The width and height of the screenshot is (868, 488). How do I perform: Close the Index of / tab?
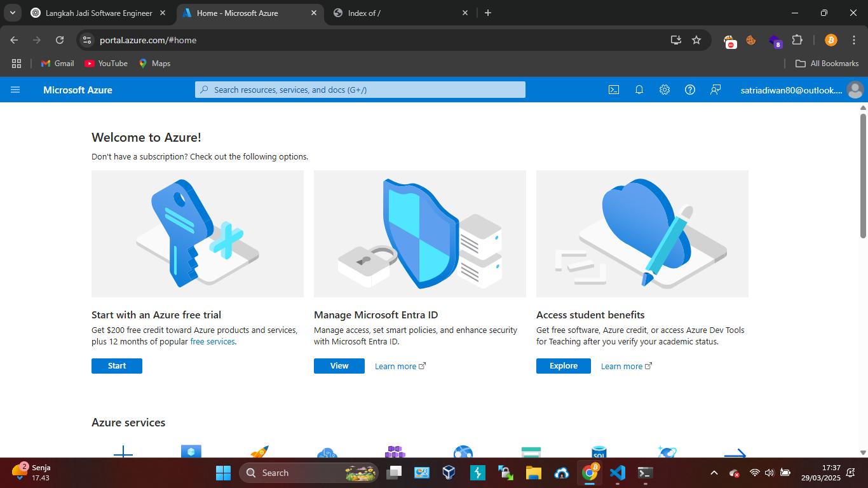465,13
